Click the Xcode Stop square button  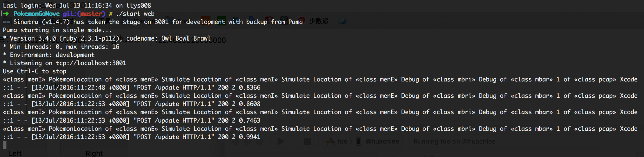pos(307,141)
